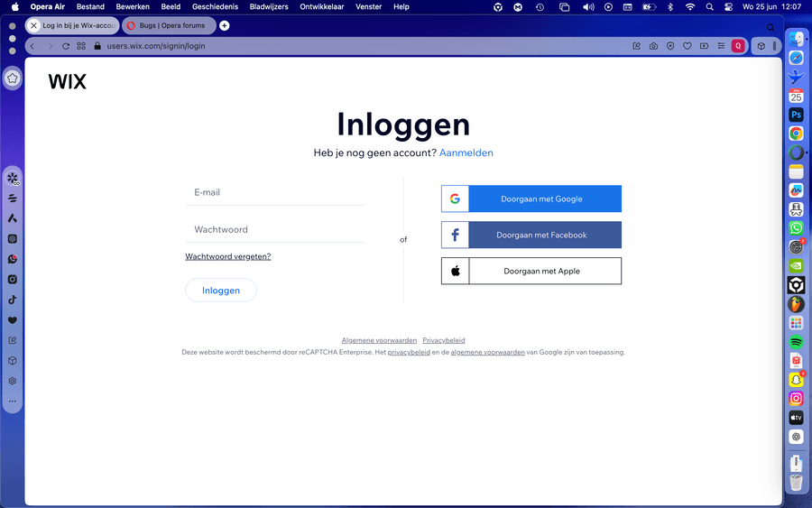This screenshot has width=812, height=508.
Task: Click the address bar URL
Action: pyautogui.click(x=156, y=46)
